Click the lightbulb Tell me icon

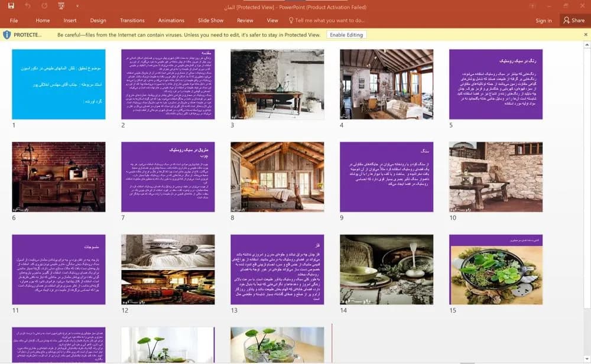point(291,20)
